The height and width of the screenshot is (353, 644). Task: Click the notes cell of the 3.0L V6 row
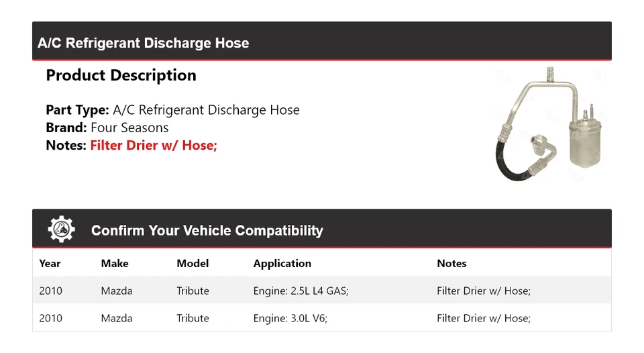point(483,318)
